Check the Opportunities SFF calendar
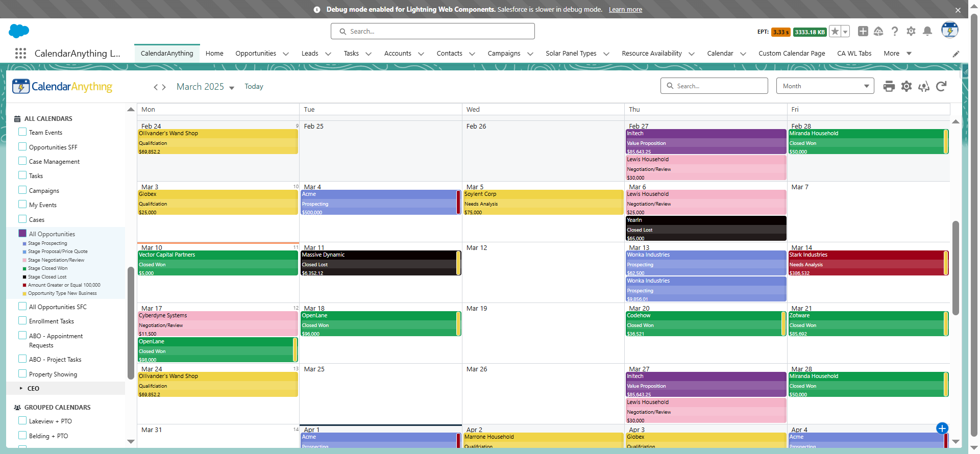Image resolution: width=980 pixels, height=454 pixels. tap(22, 146)
